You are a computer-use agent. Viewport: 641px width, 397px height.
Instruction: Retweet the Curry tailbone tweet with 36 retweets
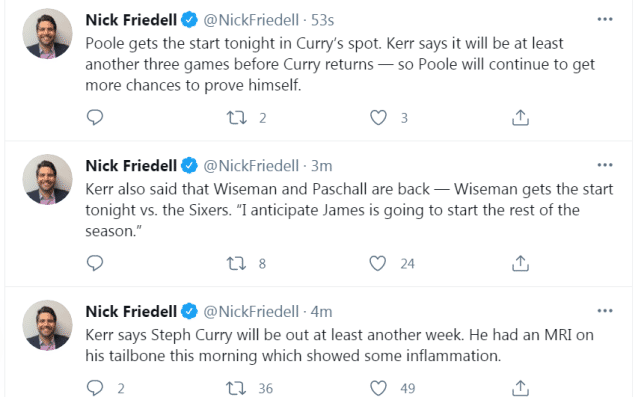[x=237, y=388]
